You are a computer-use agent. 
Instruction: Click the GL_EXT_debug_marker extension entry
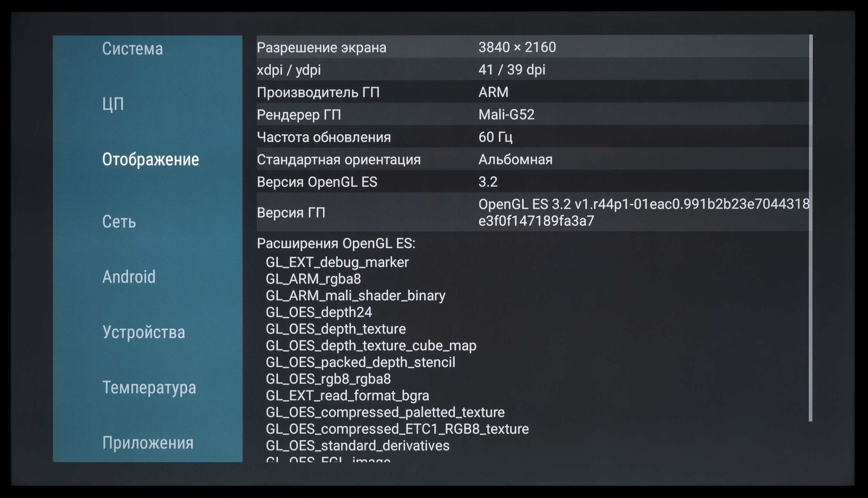tap(337, 262)
